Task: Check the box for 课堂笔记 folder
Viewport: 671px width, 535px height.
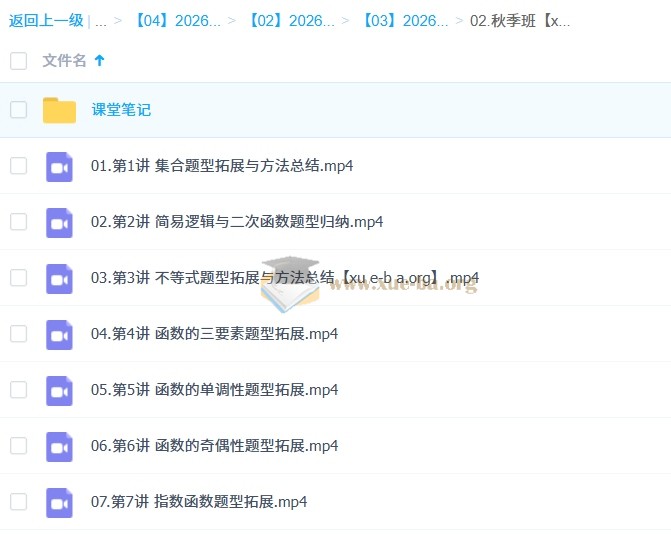Action: [18, 110]
